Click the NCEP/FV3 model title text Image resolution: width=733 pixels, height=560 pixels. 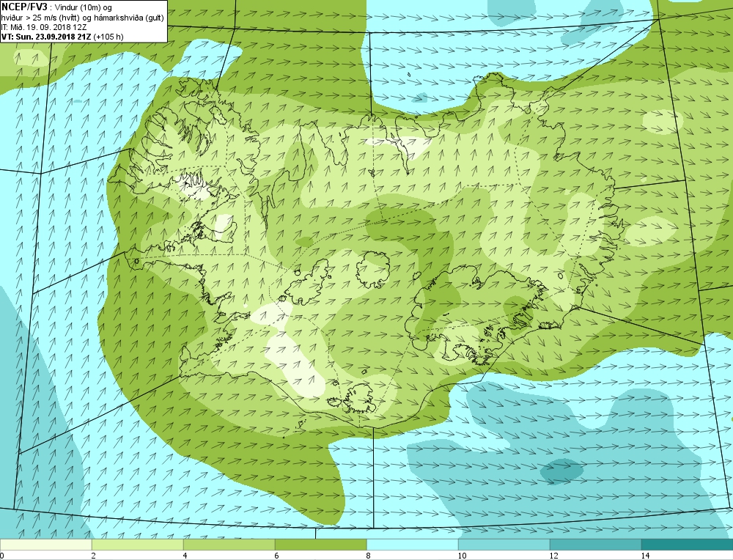point(24,7)
